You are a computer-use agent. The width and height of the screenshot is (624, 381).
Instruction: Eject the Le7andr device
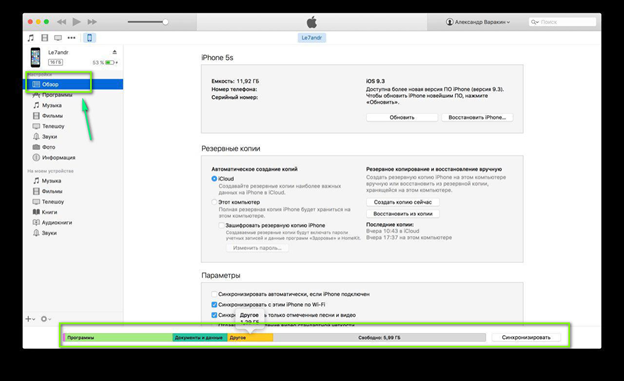115,52
